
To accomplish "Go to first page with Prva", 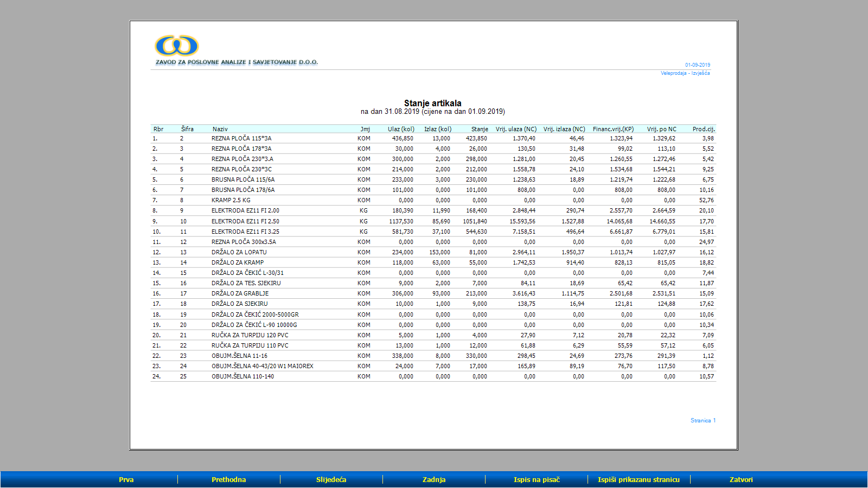I will tap(126, 479).
